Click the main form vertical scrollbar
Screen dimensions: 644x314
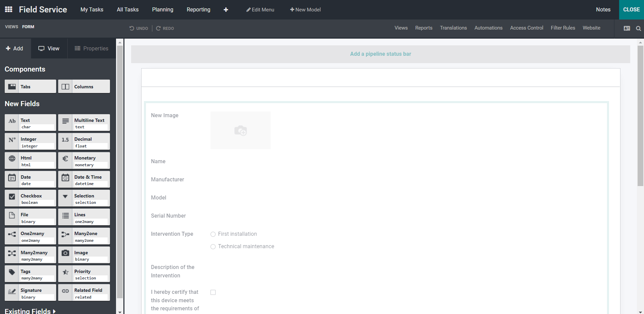tap(640, 116)
